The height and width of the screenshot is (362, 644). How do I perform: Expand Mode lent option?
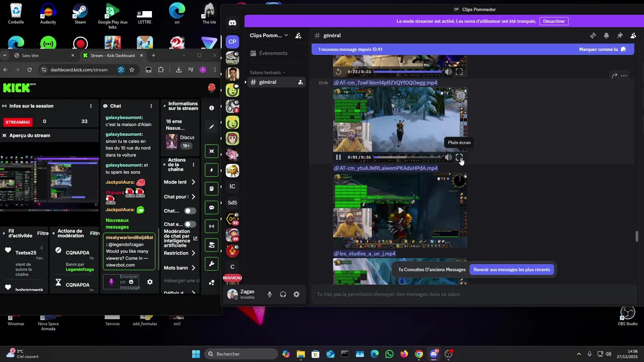(x=193, y=182)
